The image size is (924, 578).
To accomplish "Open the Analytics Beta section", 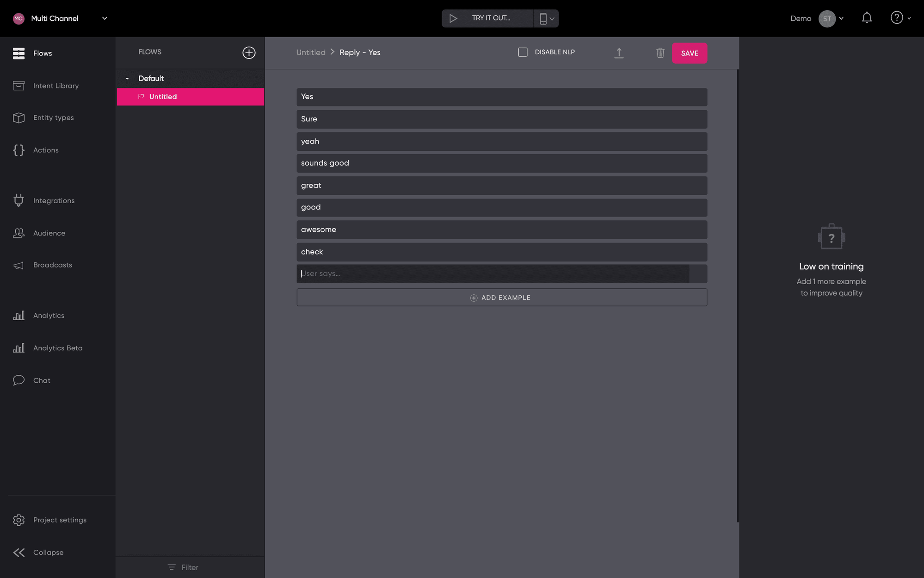I will click(57, 348).
